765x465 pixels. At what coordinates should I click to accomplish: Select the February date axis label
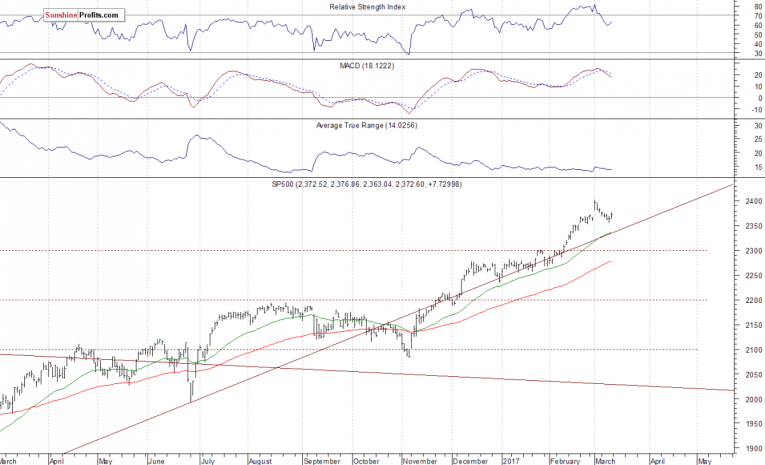pyautogui.click(x=563, y=460)
